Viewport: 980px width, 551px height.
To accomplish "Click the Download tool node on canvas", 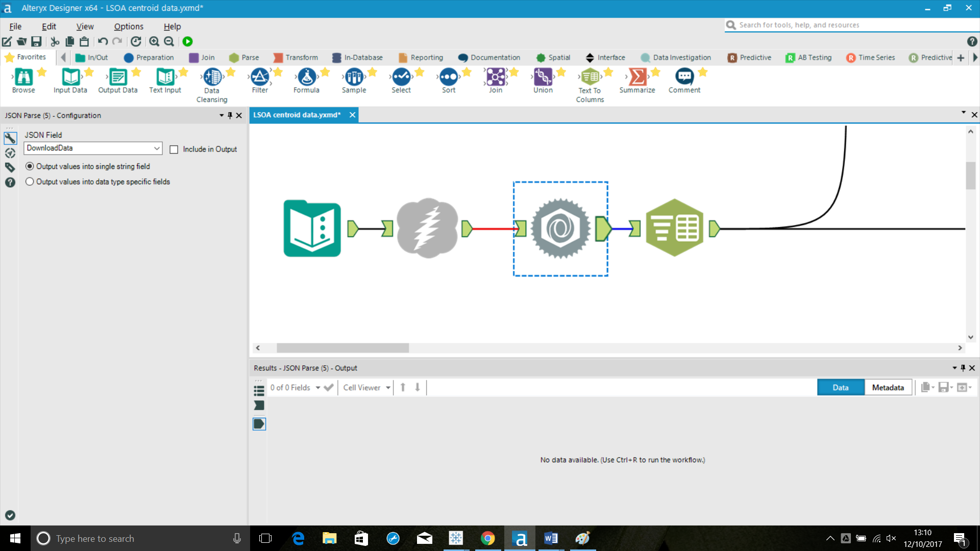I will pos(427,228).
